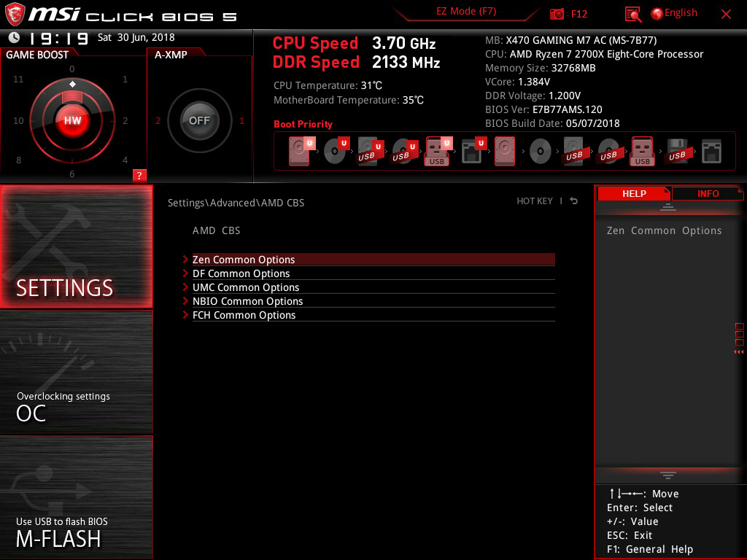Pick the UEFI USB hard disk boot icon
The height and width of the screenshot is (560, 747).
[370, 151]
